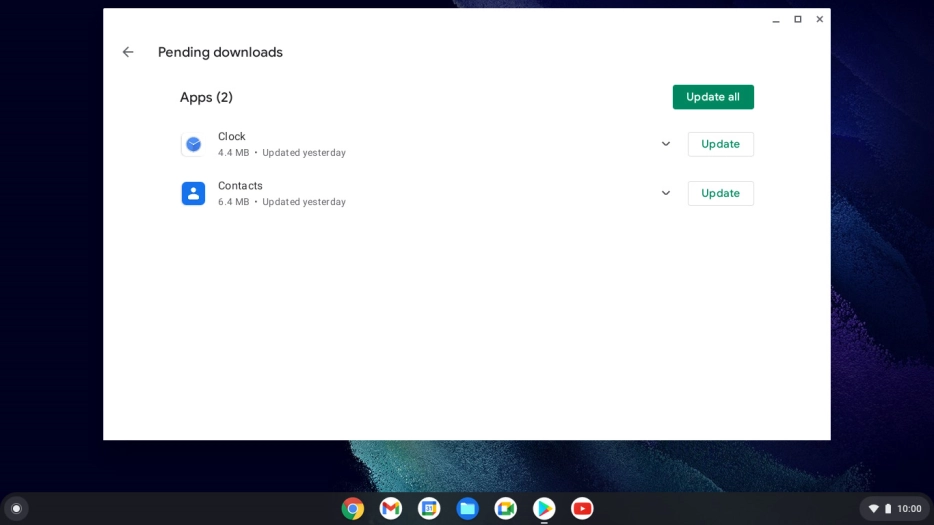Image resolution: width=934 pixels, height=525 pixels.
Task: Open Google Meet from the shelf
Action: 506,508
